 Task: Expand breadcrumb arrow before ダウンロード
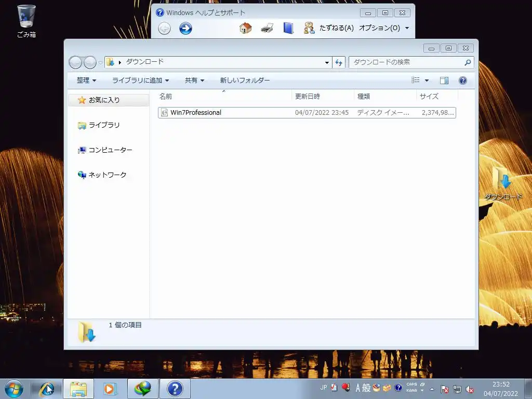120,62
